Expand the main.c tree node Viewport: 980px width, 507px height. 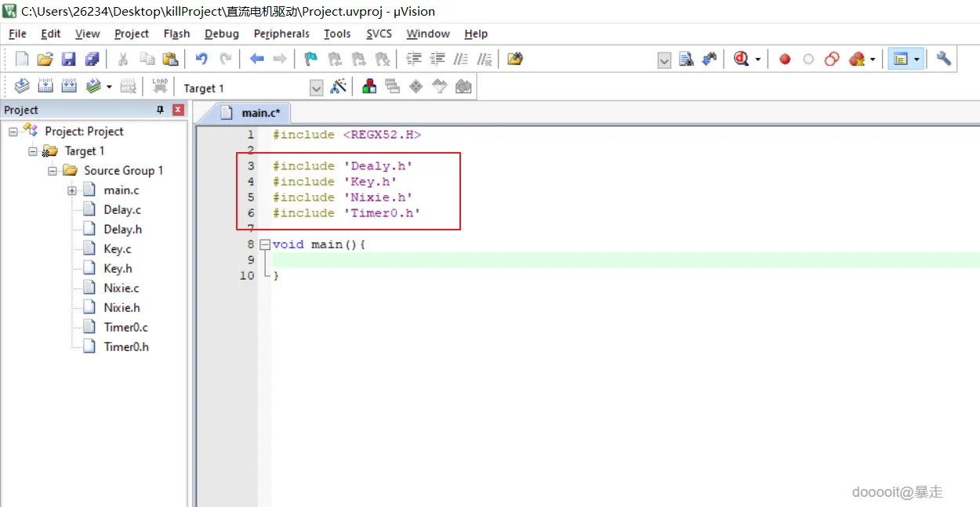(x=72, y=190)
